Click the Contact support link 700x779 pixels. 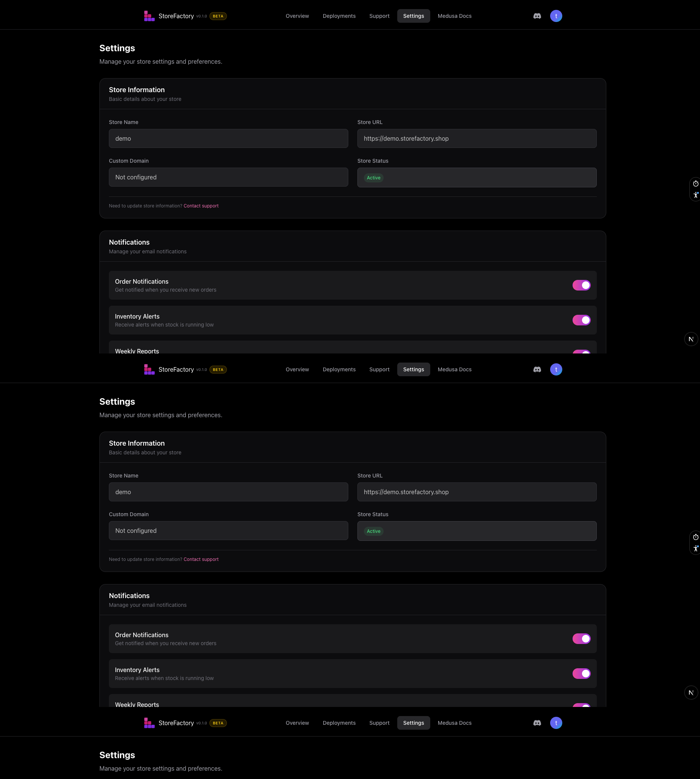[201, 206]
